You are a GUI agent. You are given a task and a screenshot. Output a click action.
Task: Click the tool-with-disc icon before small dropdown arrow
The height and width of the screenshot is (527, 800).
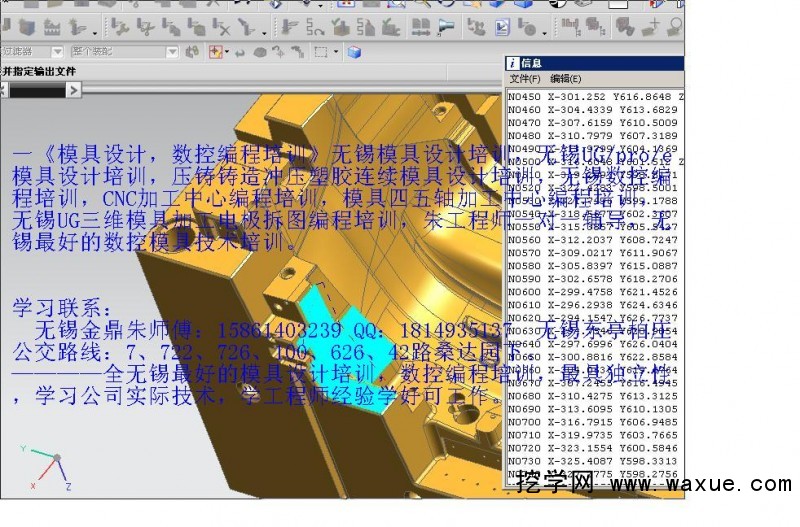point(527,27)
